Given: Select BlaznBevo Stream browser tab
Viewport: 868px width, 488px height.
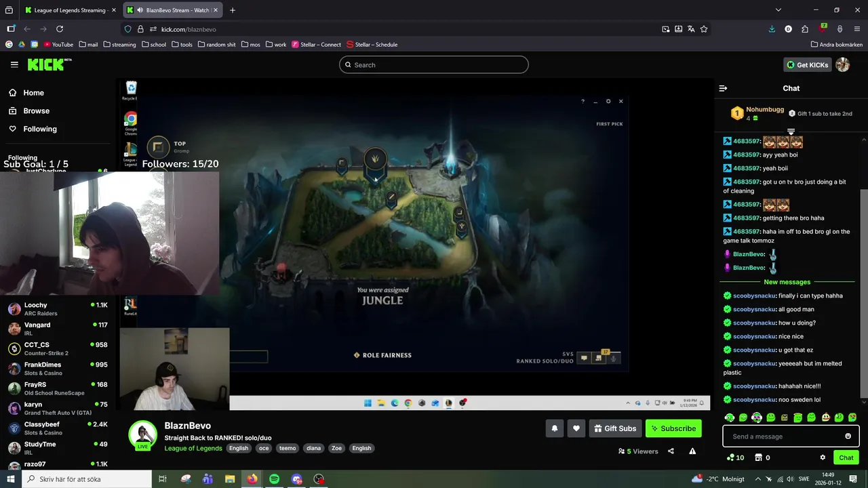Looking at the screenshot, I should tap(172, 10).
